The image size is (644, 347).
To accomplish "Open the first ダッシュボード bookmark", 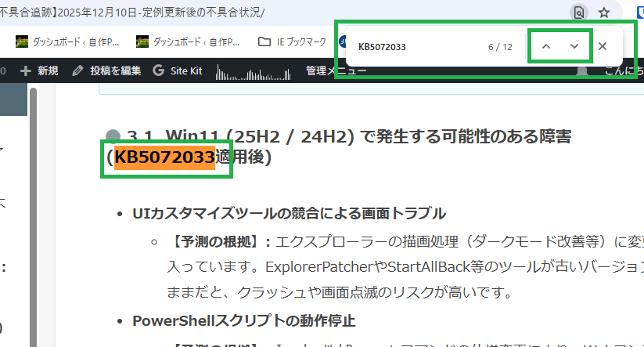I will [67, 42].
